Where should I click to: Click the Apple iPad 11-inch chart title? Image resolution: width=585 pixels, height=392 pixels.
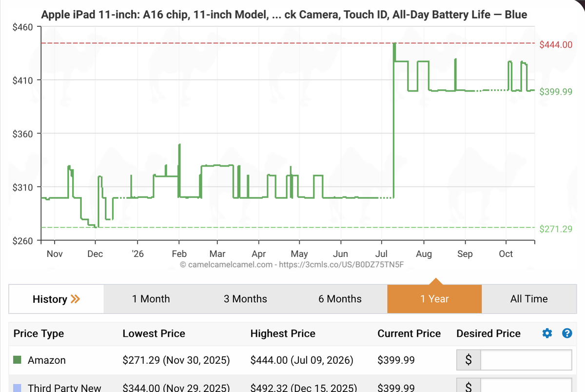point(284,15)
